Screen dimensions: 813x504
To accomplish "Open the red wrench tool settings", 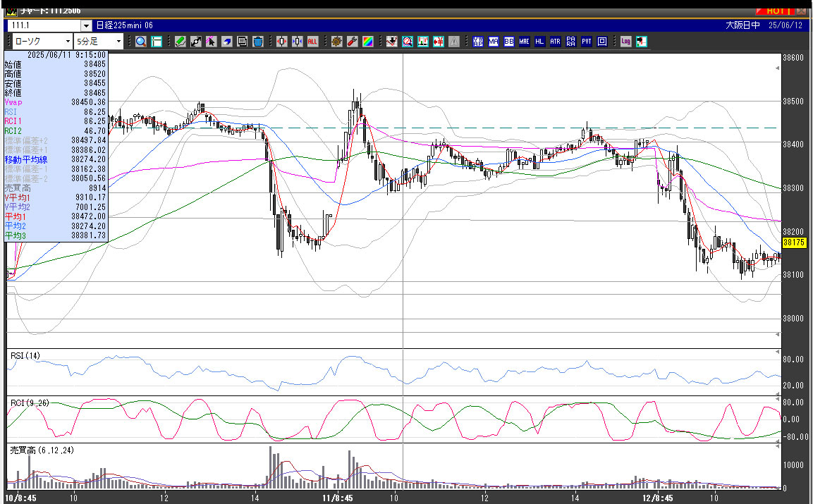I will tap(352, 42).
